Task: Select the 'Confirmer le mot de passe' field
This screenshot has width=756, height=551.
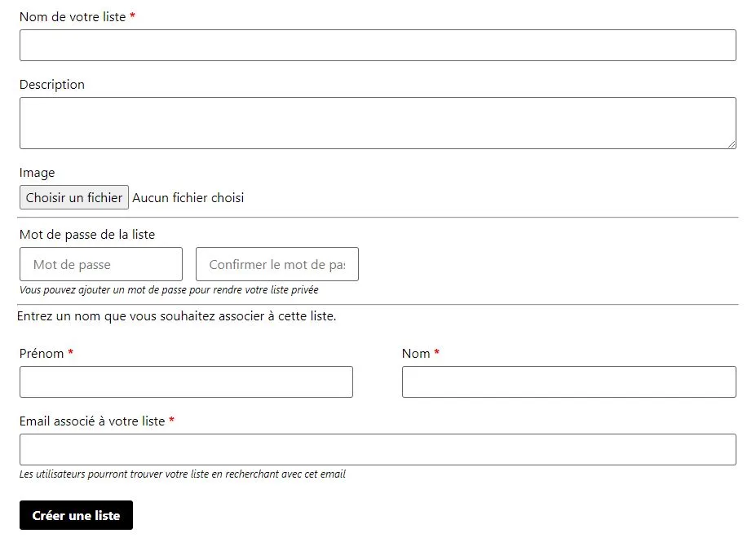Action: tap(277, 264)
